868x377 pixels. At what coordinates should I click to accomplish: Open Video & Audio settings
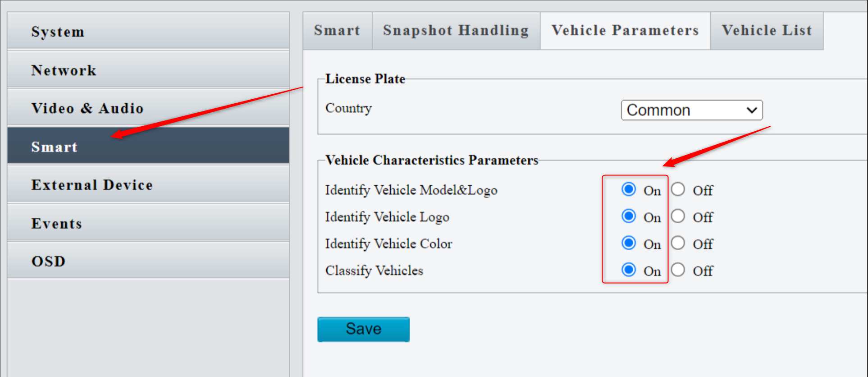pos(87,108)
